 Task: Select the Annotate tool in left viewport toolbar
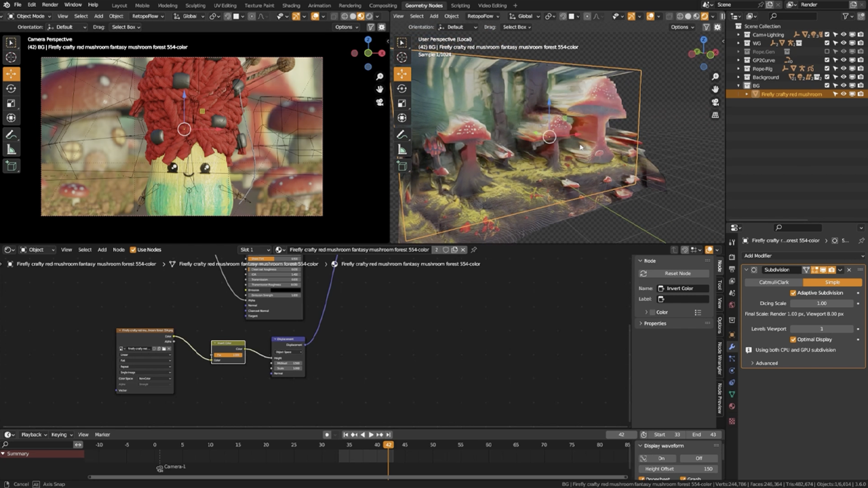[11, 135]
